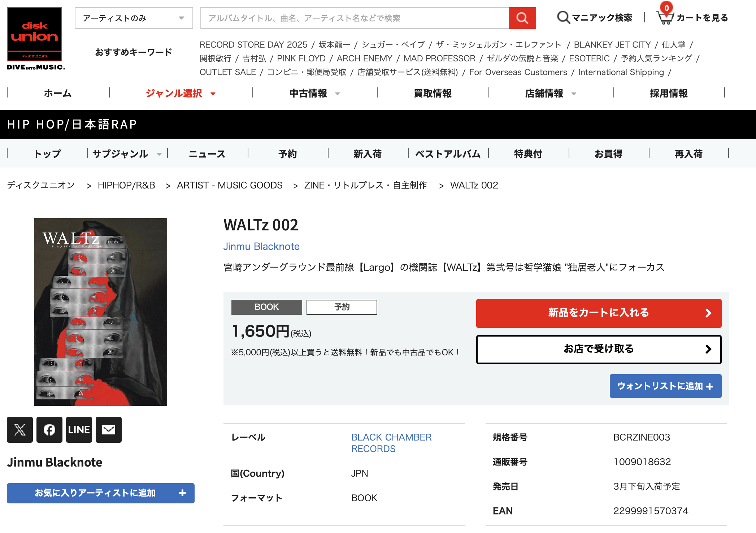Screen dimensions: 756x533
Task: Expand the 店舗情報 menu
Action: [x=551, y=93]
